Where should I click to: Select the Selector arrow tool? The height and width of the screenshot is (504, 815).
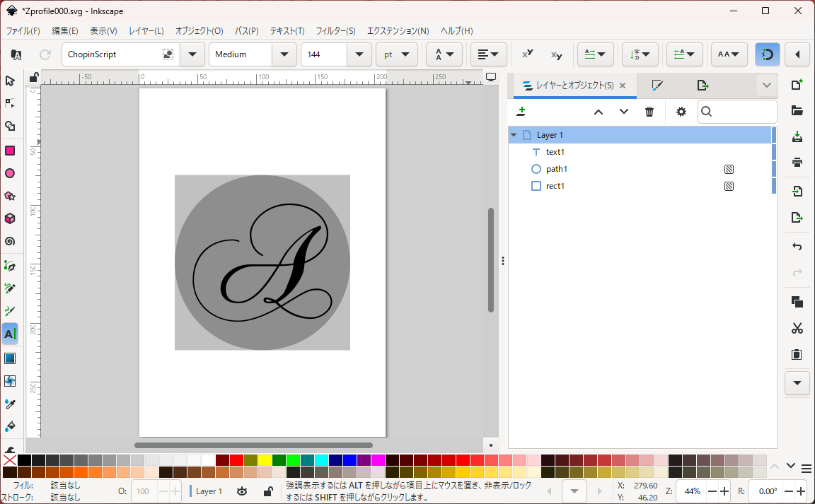pyautogui.click(x=10, y=81)
